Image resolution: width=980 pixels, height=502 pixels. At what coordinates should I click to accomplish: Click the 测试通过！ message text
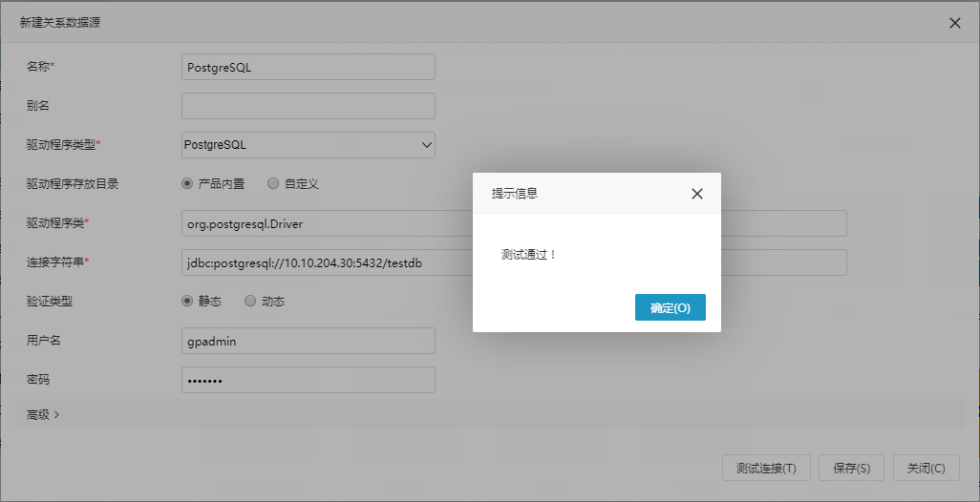529,255
